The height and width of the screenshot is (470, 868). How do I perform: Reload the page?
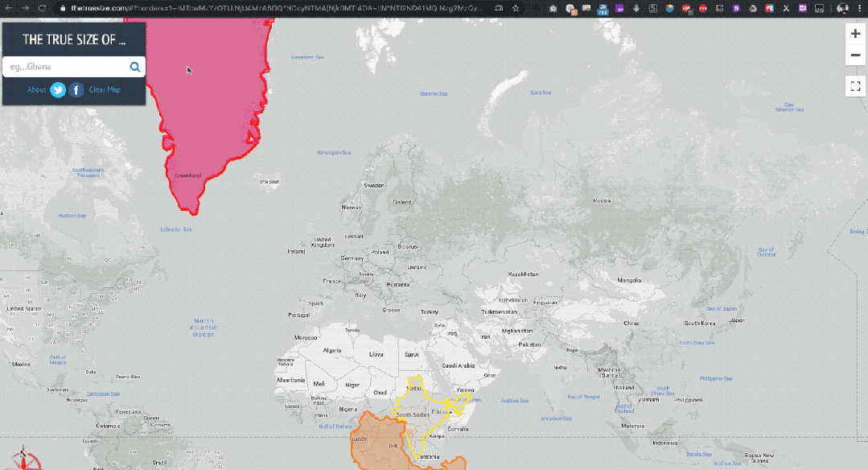coord(42,8)
